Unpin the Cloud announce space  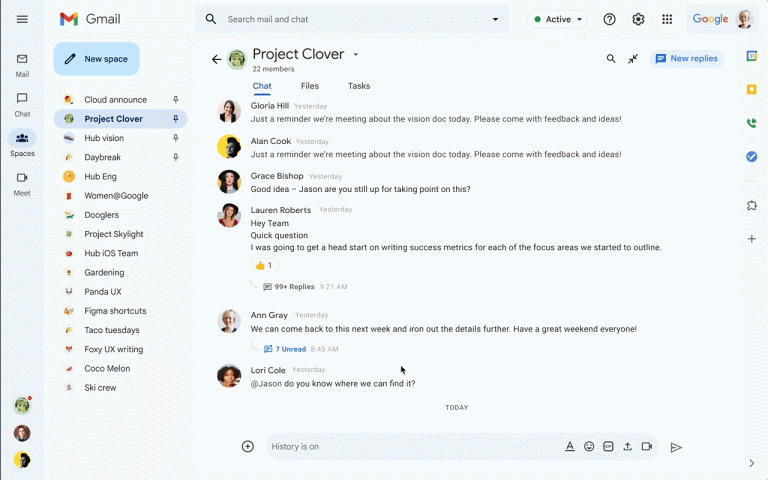click(176, 100)
